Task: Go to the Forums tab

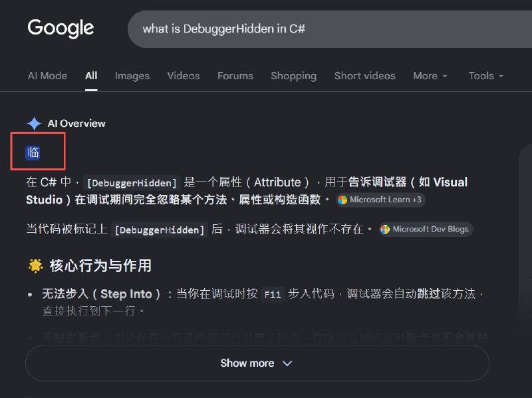Action: [235, 76]
